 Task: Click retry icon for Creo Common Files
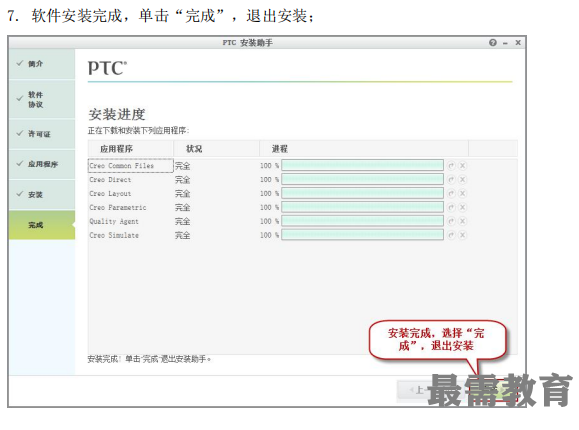[x=451, y=165]
